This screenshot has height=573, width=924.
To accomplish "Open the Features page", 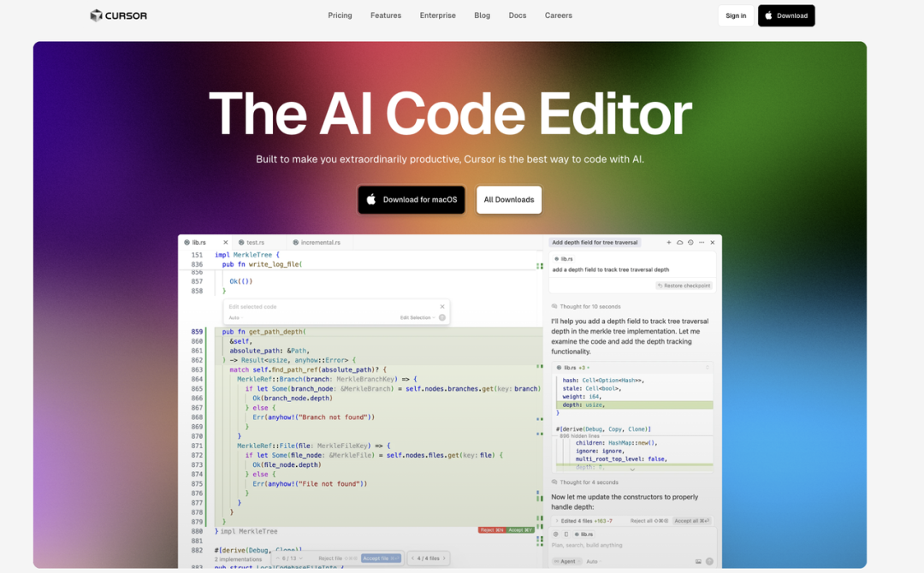I will [386, 15].
